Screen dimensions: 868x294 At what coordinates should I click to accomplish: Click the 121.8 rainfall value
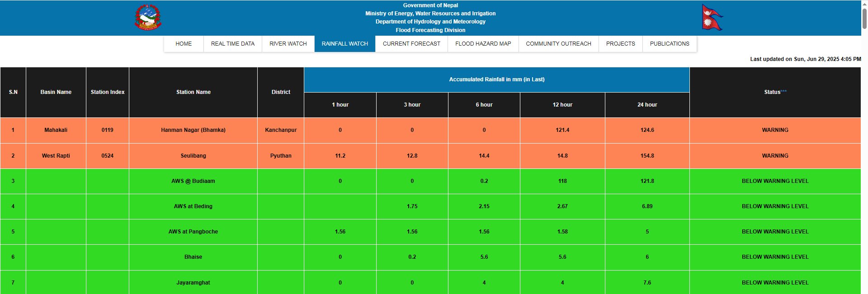pyautogui.click(x=647, y=181)
